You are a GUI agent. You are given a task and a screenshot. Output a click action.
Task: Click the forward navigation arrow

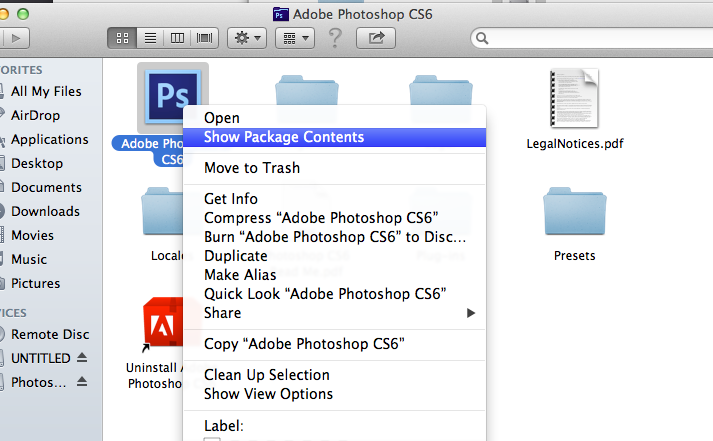click(15, 38)
